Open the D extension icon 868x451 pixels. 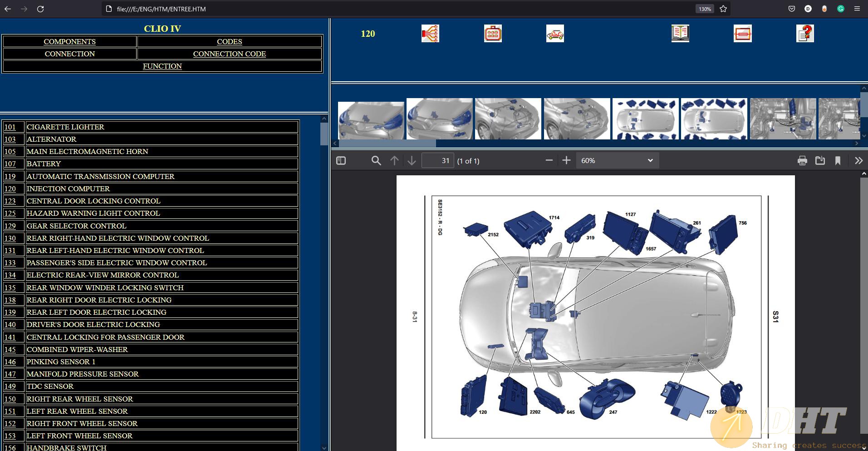click(808, 9)
